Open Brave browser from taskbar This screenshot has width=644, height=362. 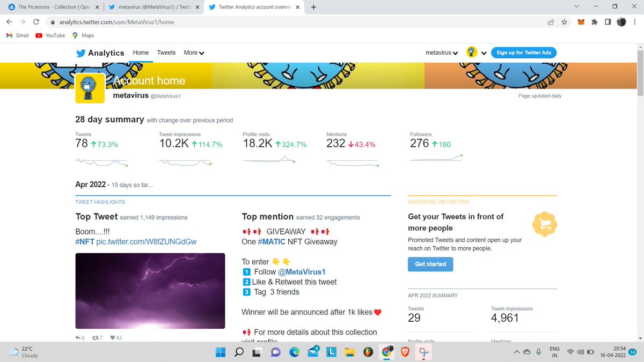point(404,352)
